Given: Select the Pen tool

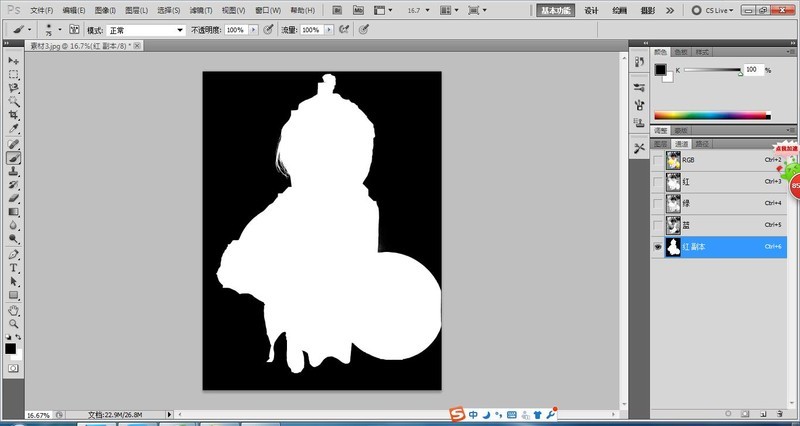Looking at the screenshot, I should (14, 254).
